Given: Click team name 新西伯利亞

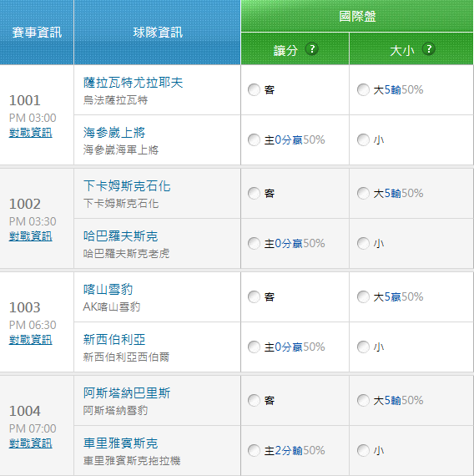Looking at the screenshot, I should [114, 339].
